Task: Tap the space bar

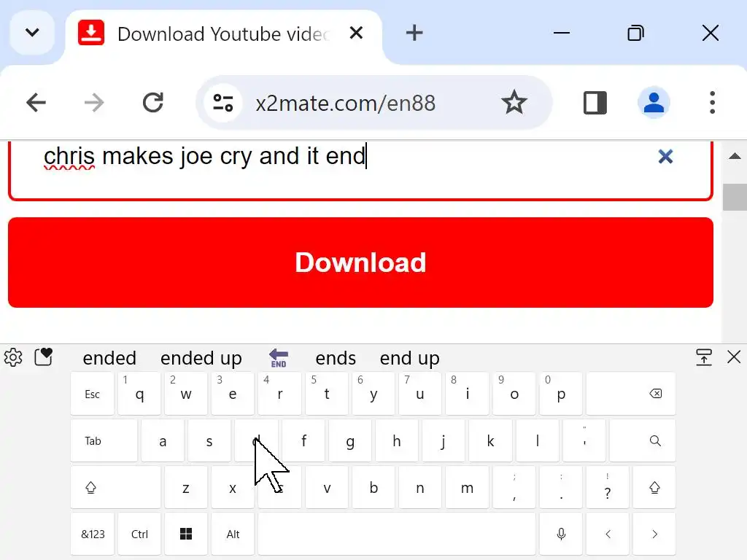Action: tap(396, 534)
